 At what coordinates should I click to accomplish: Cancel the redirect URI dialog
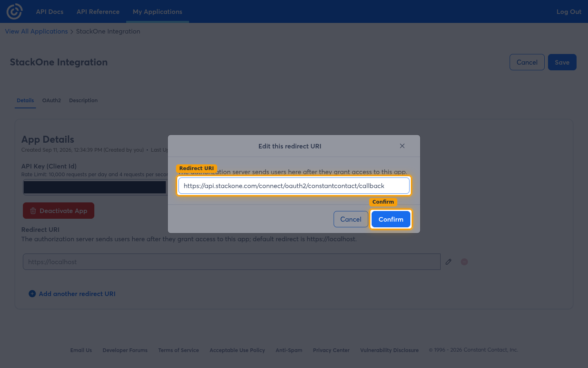coord(351,219)
